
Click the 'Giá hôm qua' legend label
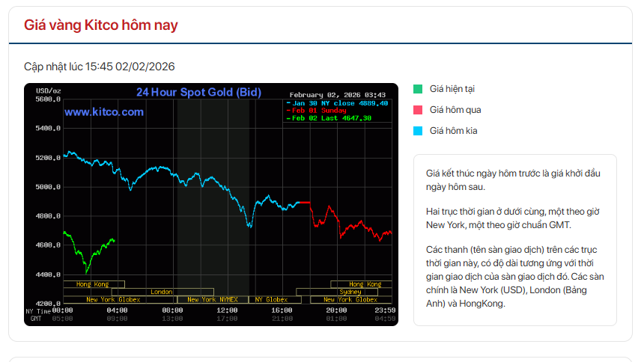(x=455, y=110)
